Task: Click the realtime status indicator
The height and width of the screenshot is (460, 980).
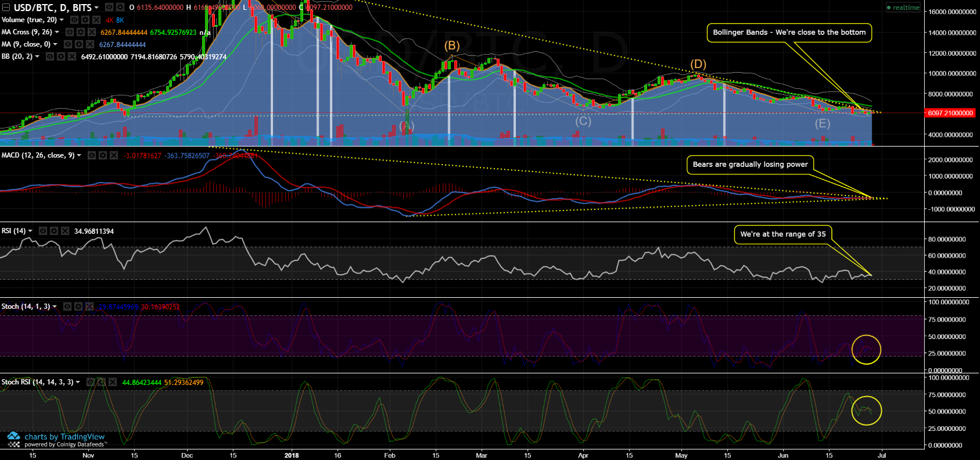Action: pyautogui.click(x=903, y=8)
